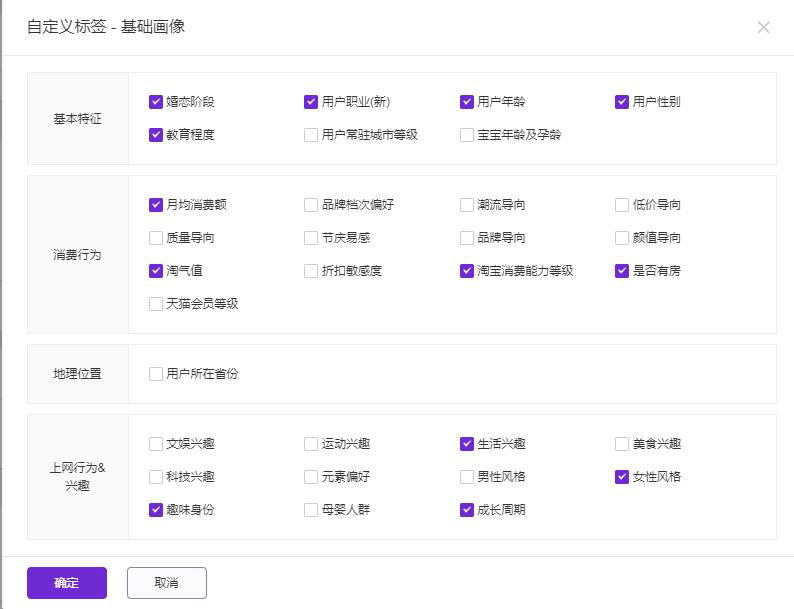Tick the 母婴人群 checkbox
Viewport: 794px width, 609px height.
coord(312,510)
